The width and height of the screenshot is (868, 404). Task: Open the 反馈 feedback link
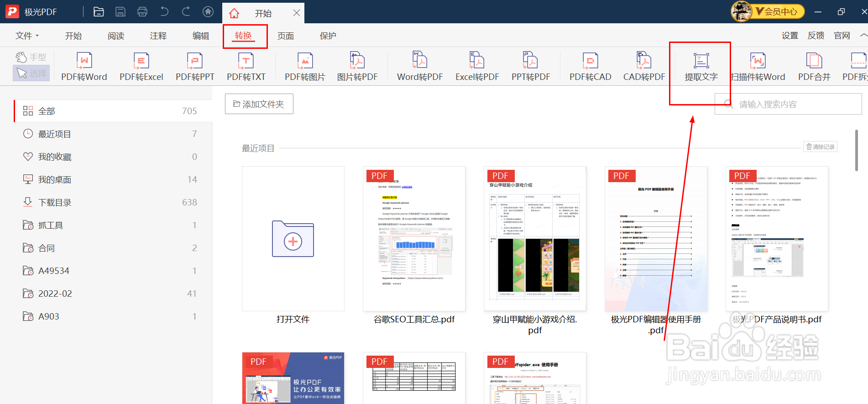pyautogui.click(x=816, y=36)
